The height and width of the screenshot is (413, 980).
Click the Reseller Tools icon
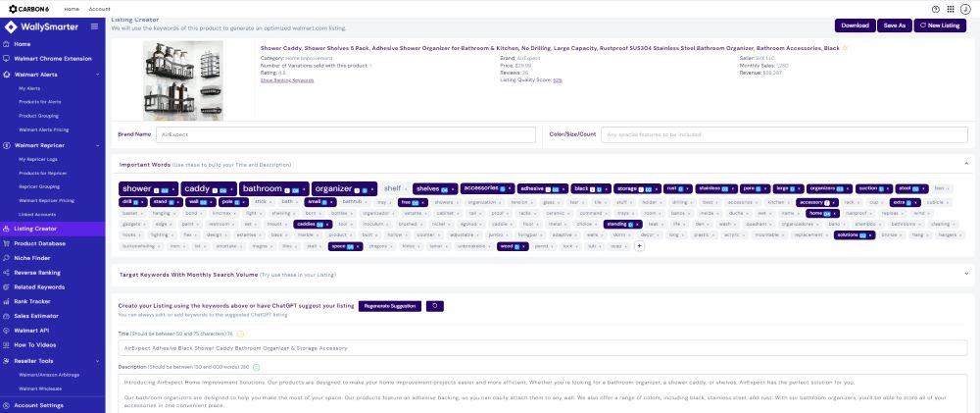pyautogui.click(x=6, y=361)
